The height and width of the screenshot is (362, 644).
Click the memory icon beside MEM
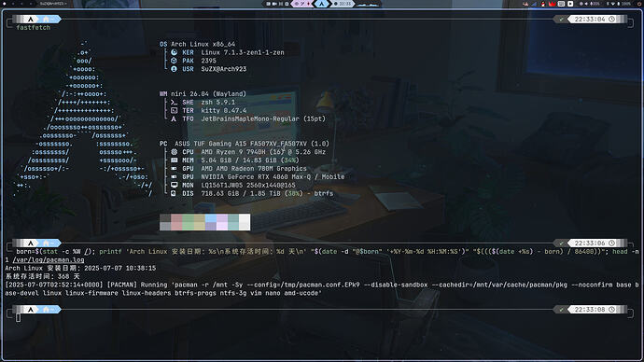pos(175,160)
